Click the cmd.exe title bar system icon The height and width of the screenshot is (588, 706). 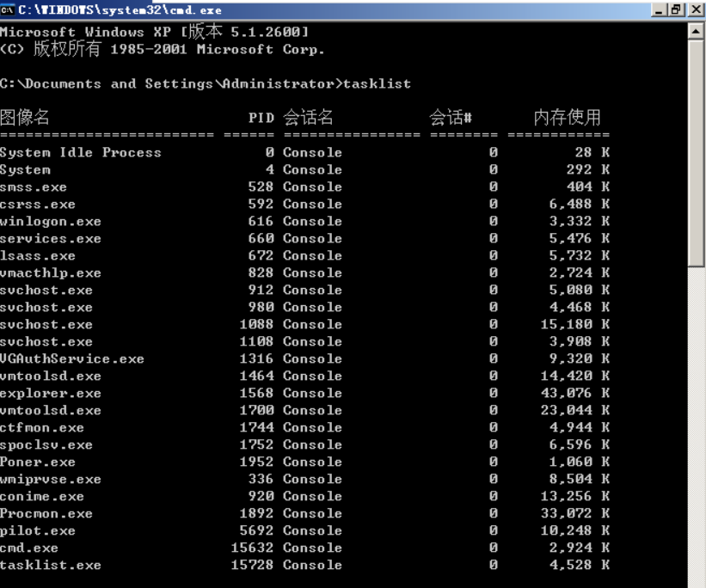(x=7, y=10)
